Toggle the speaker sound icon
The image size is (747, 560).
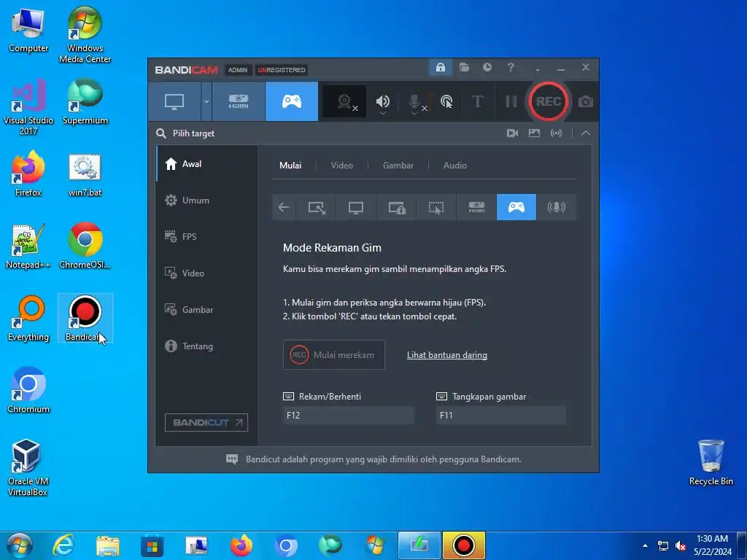pyautogui.click(x=382, y=101)
